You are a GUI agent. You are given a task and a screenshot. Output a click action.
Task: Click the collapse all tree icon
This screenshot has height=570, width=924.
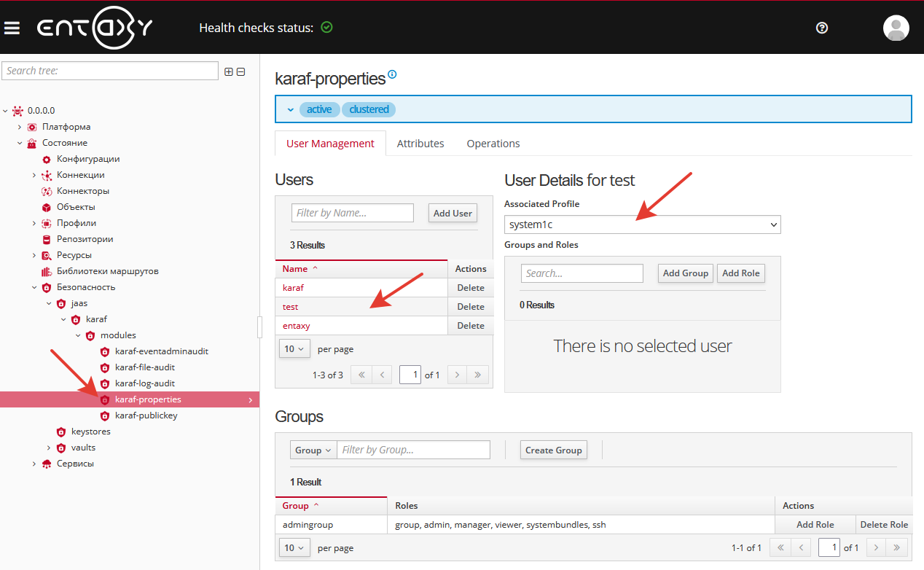[241, 71]
